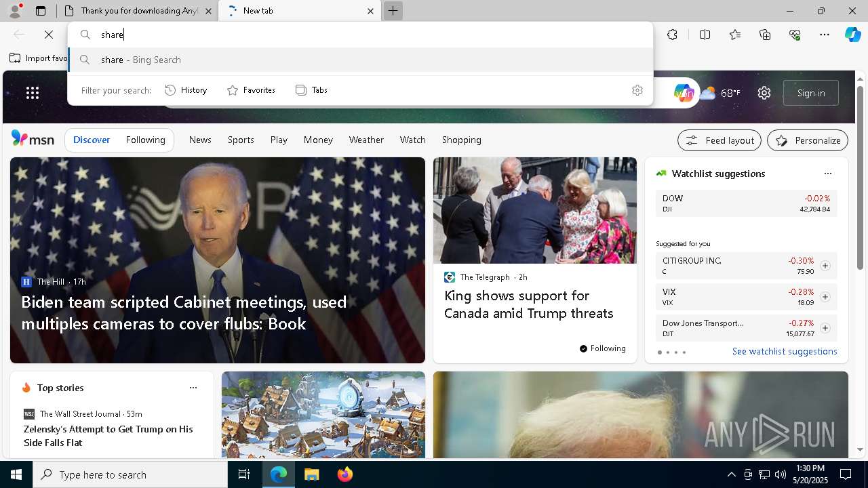Open Favorites star icon in toolbar
The height and width of the screenshot is (488, 868).
[x=735, y=35]
